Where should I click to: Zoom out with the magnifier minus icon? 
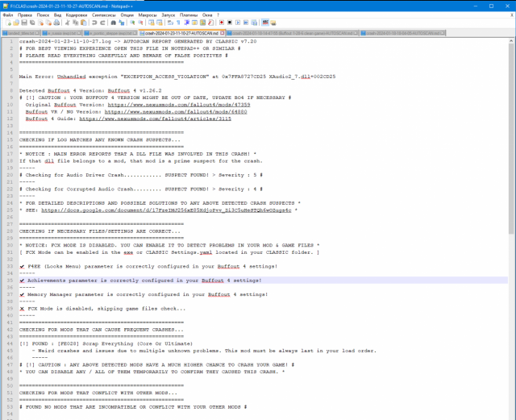pyautogui.click(x=140, y=23)
